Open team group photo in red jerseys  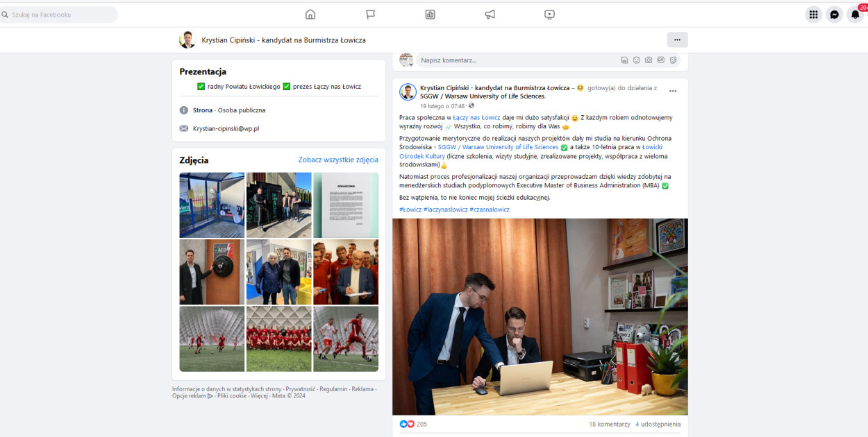[279, 339]
